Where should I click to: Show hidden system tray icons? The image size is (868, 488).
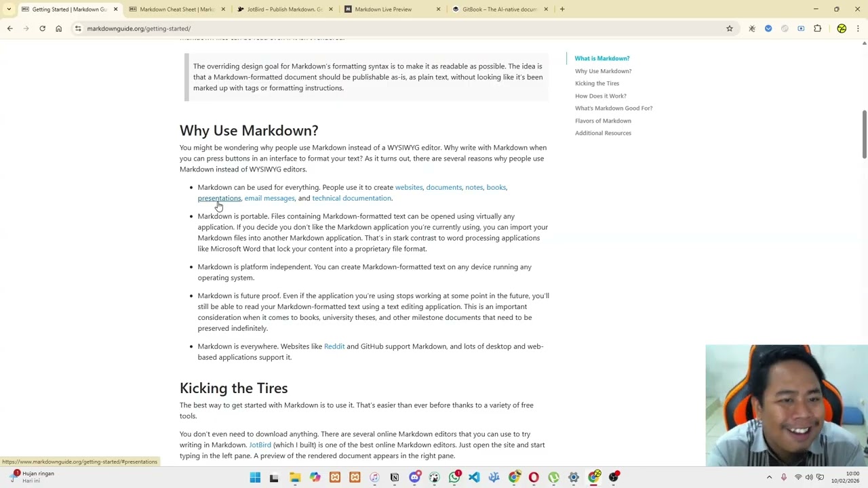point(769,477)
